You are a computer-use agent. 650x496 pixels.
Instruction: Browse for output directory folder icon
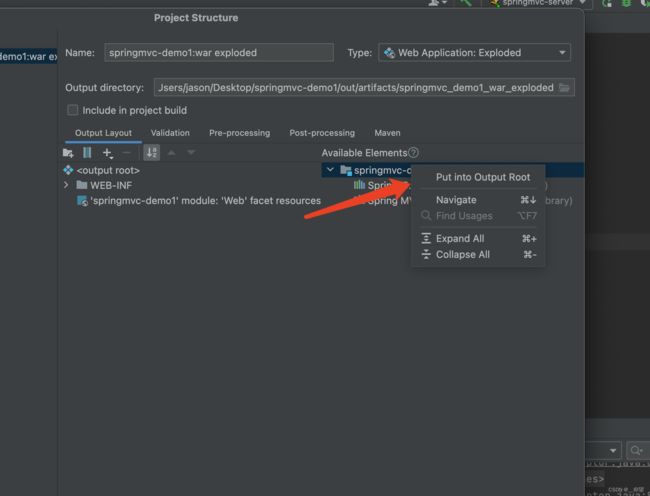pos(564,87)
